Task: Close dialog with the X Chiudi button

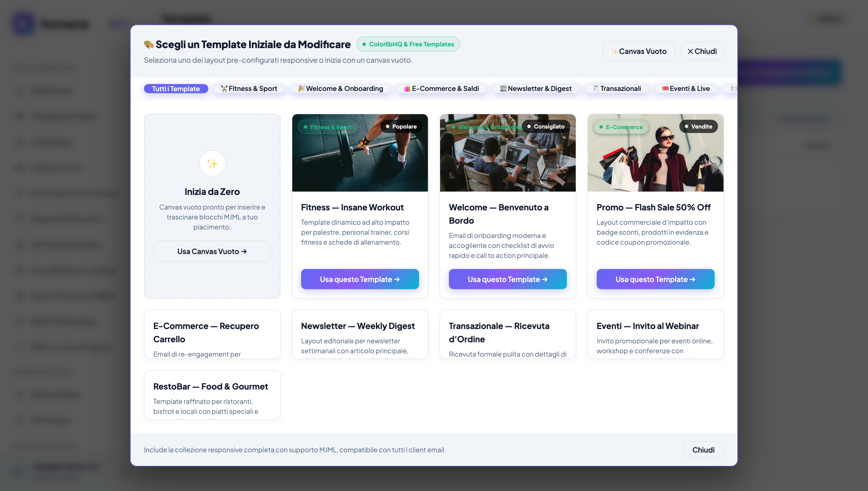Action: tap(702, 51)
